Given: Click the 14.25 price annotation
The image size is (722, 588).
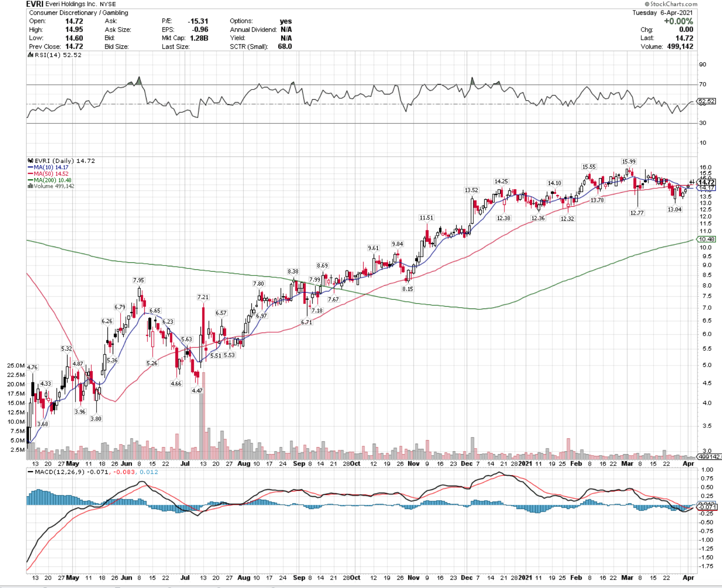Looking at the screenshot, I should [x=501, y=181].
